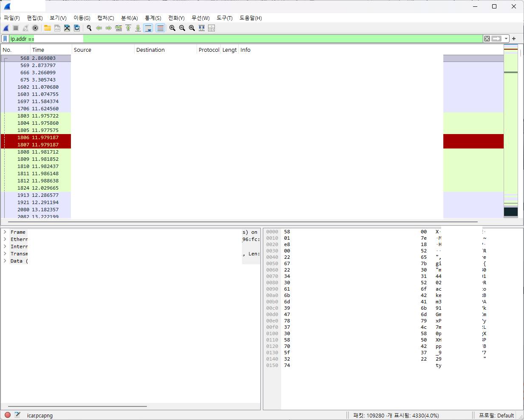Expand the Data tree node

click(5, 261)
